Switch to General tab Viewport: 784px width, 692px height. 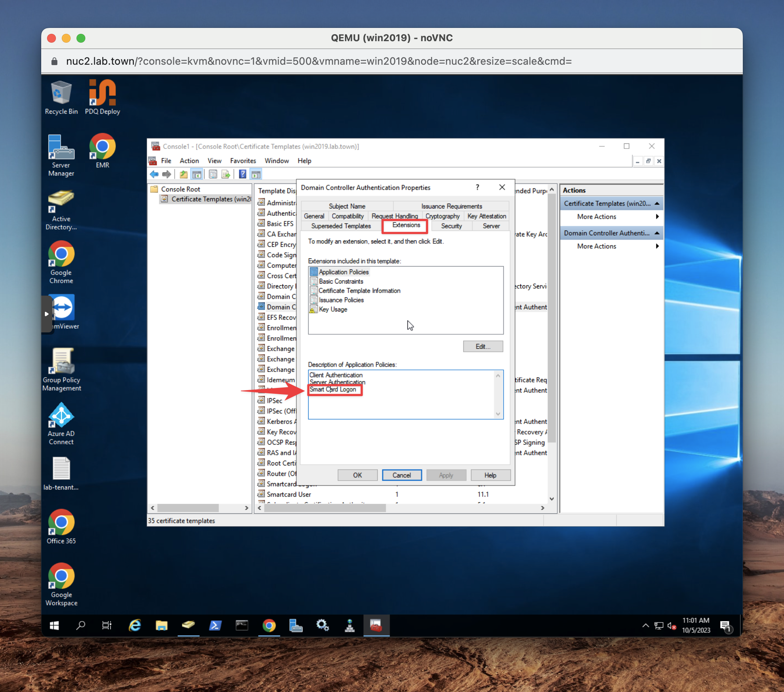click(x=314, y=216)
